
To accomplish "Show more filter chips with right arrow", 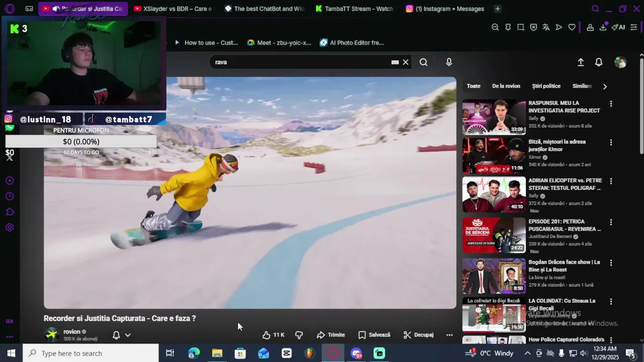I will pyautogui.click(x=605, y=86).
